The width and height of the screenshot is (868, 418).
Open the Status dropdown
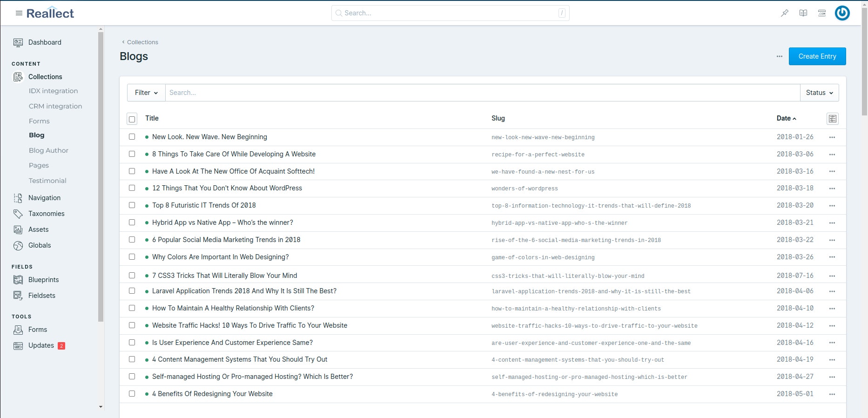click(x=820, y=93)
